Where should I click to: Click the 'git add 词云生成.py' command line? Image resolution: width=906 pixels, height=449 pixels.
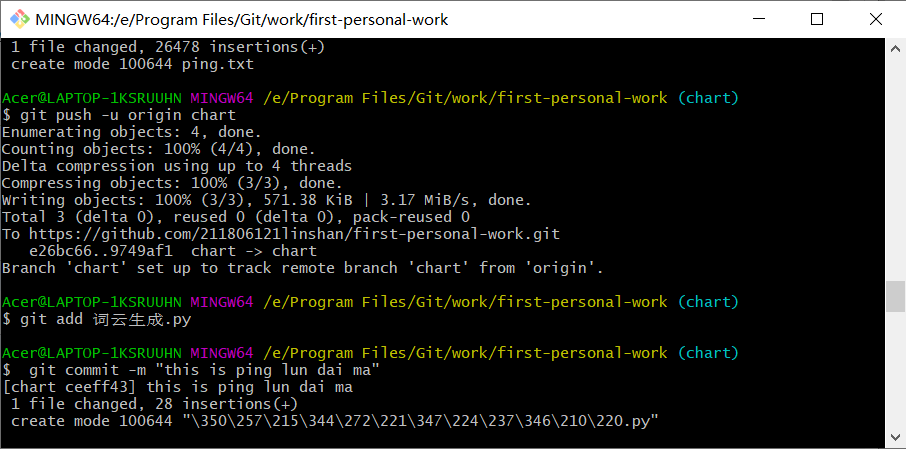point(105,319)
